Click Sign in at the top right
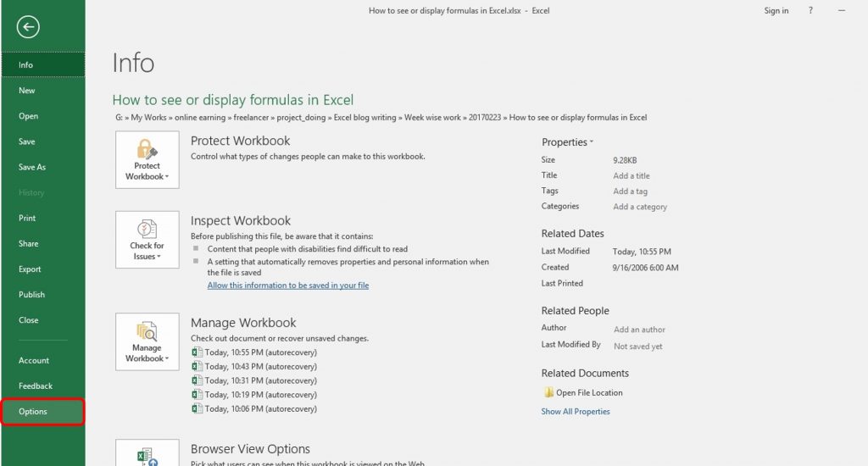 pyautogui.click(x=776, y=10)
